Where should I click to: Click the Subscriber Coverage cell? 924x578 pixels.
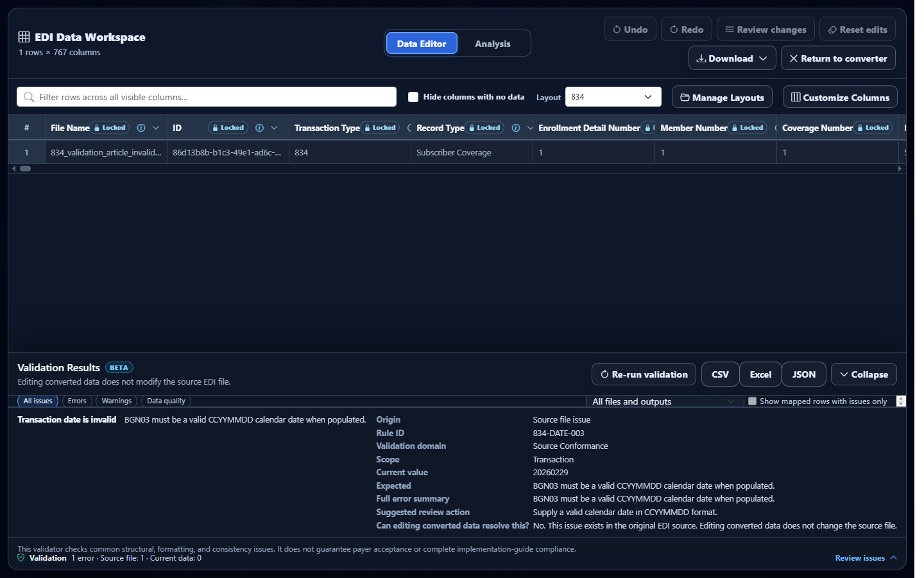472,153
